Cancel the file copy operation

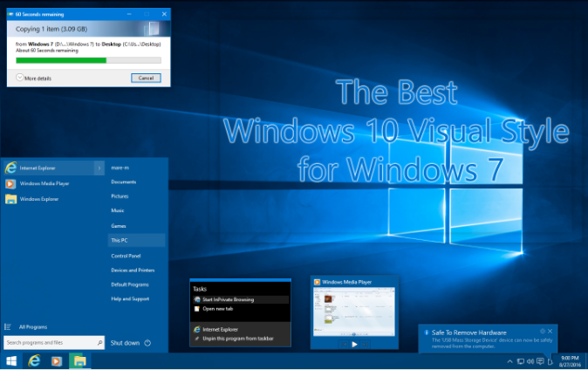[146, 78]
